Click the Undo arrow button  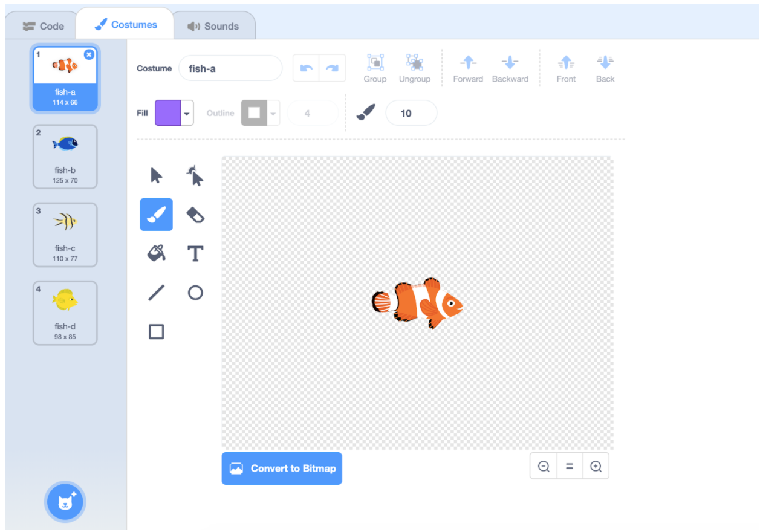click(x=307, y=68)
